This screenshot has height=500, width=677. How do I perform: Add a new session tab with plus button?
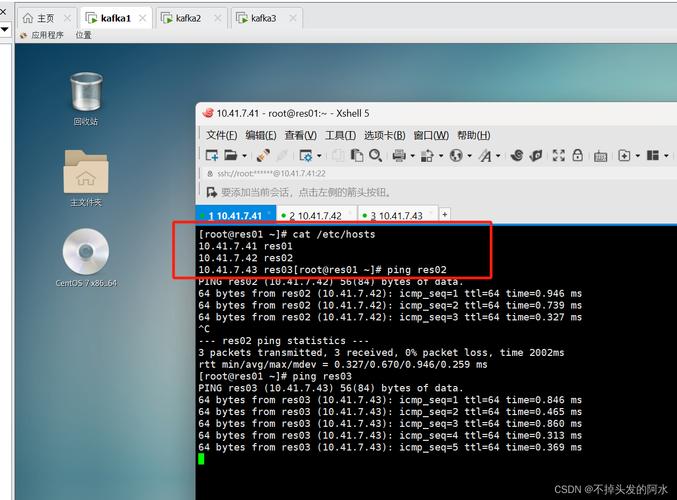point(444,214)
